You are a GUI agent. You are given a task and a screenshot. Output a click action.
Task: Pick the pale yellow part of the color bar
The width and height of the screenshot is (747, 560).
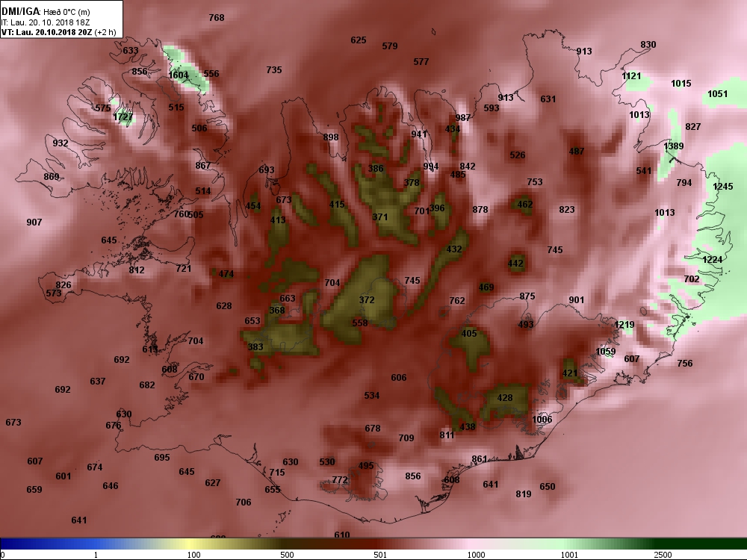[x=188, y=544]
